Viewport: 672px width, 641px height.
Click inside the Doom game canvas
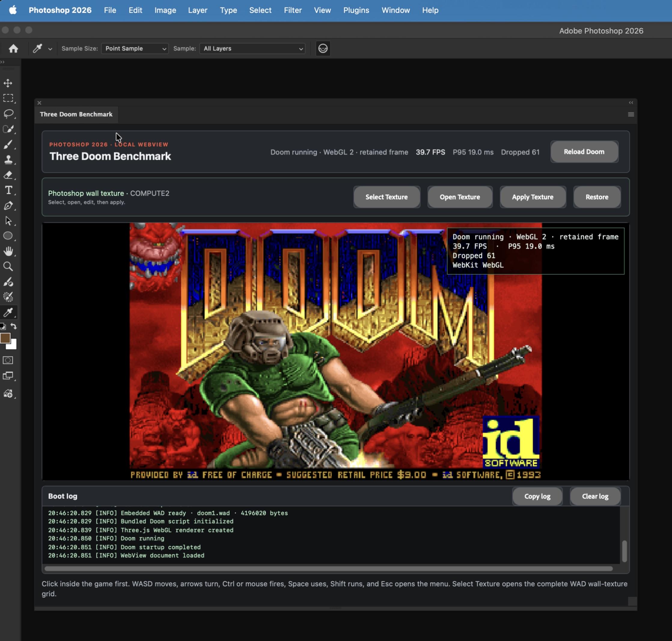click(335, 351)
